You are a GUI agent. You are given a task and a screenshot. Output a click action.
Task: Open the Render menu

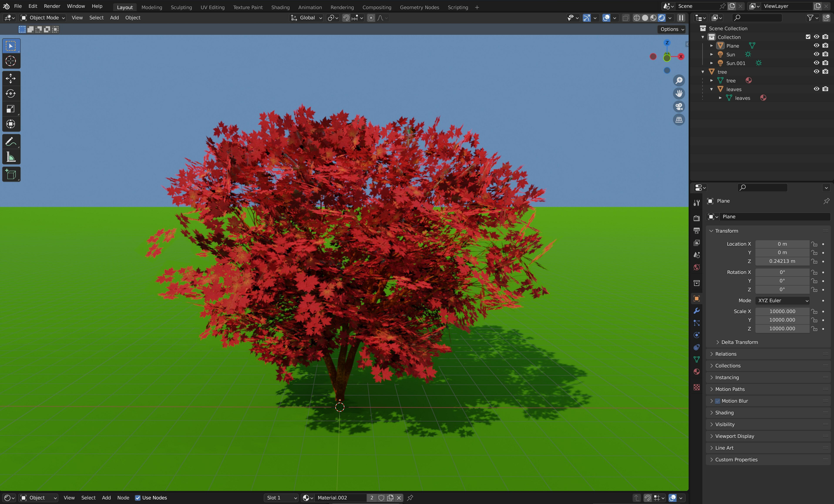point(52,6)
